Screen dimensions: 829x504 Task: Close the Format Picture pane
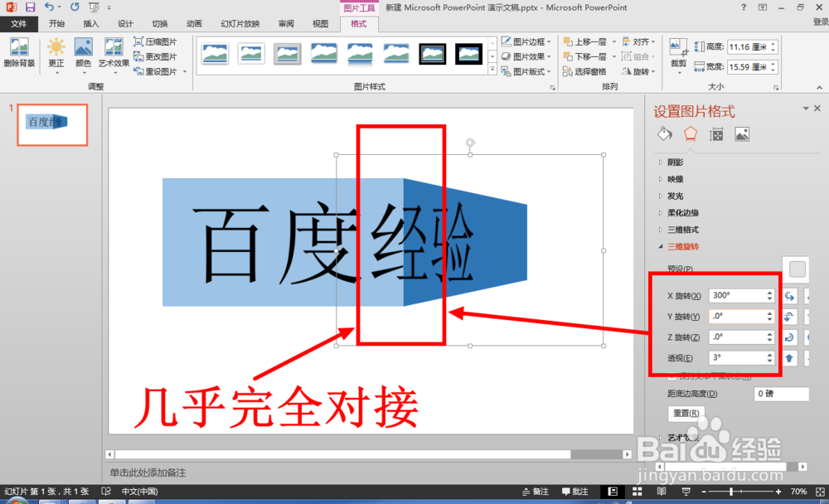click(x=817, y=109)
